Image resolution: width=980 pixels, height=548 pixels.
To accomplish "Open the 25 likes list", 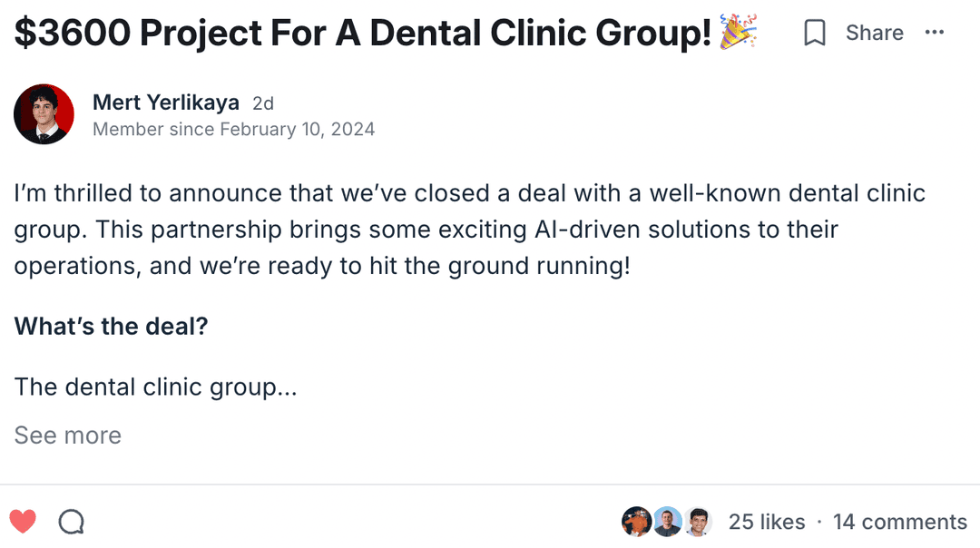I will [x=767, y=522].
